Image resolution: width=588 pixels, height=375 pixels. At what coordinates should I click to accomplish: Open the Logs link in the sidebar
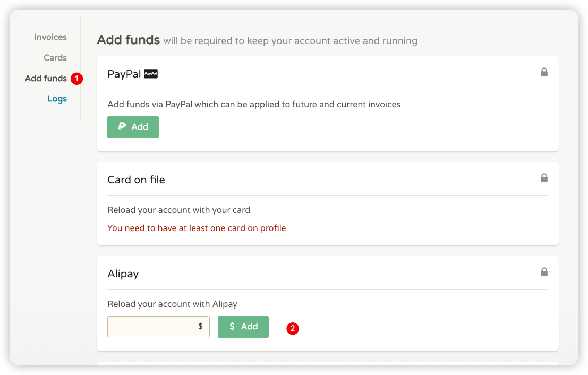click(x=57, y=99)
